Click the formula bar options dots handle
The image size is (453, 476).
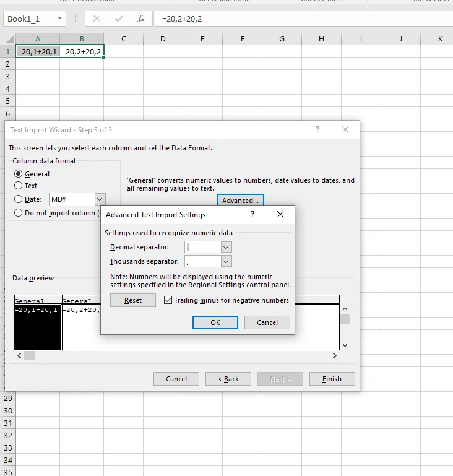coord(75,19)
